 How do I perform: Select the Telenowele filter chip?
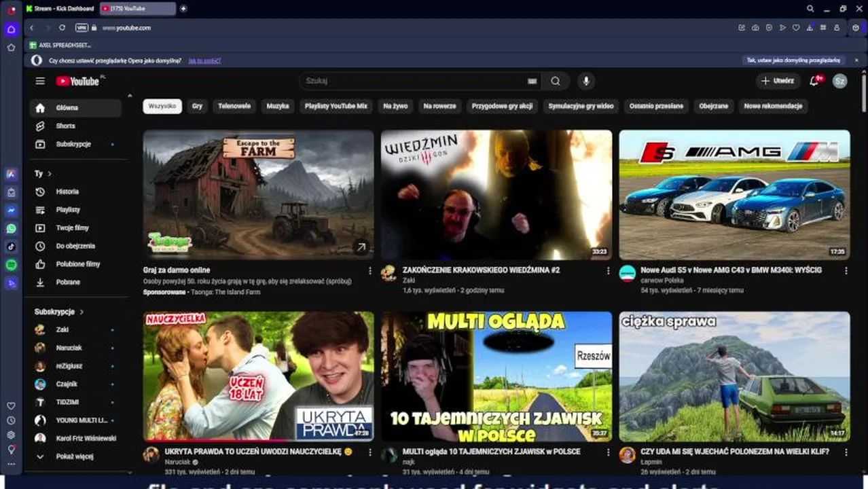pyautogui.click(x=234, y=106)
